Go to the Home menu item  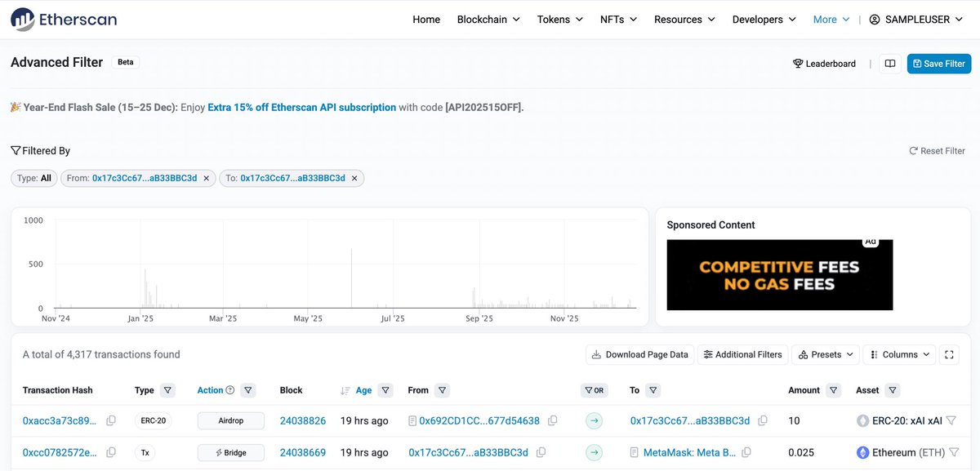click(x=426, y=20)
